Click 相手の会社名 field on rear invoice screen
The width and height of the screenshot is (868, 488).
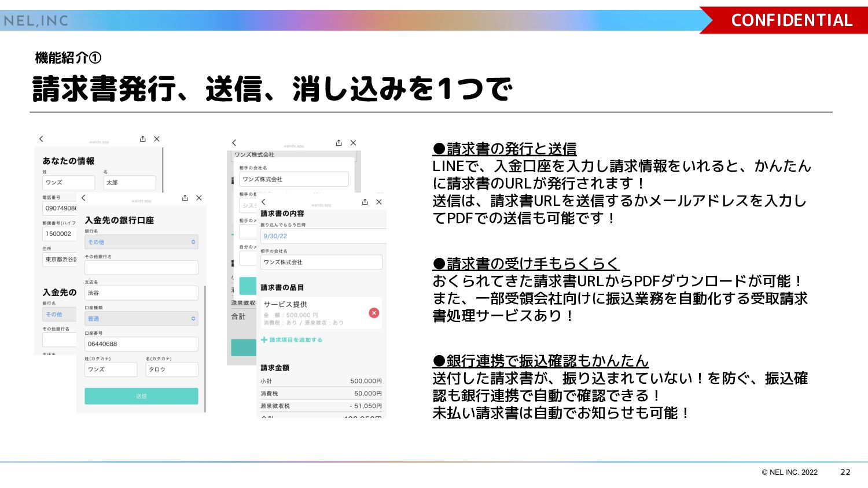tap(294, 179)
